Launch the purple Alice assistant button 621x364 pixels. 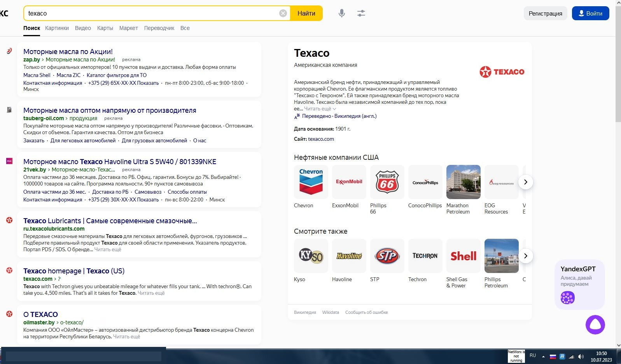click(x=595, y=325)
